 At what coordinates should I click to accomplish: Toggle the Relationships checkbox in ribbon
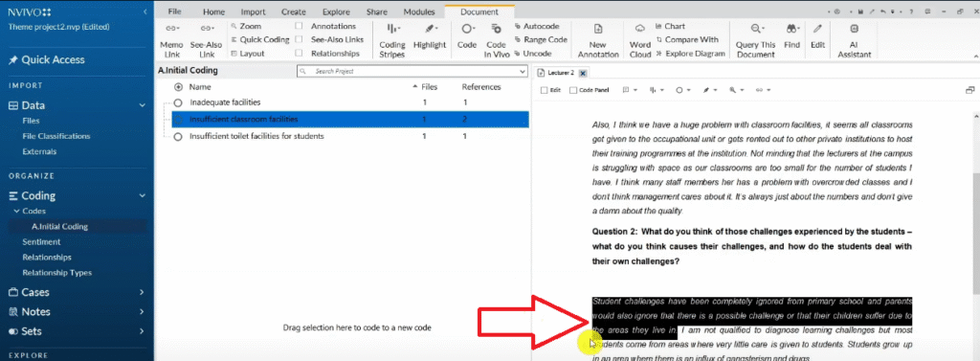click(299, 54)
